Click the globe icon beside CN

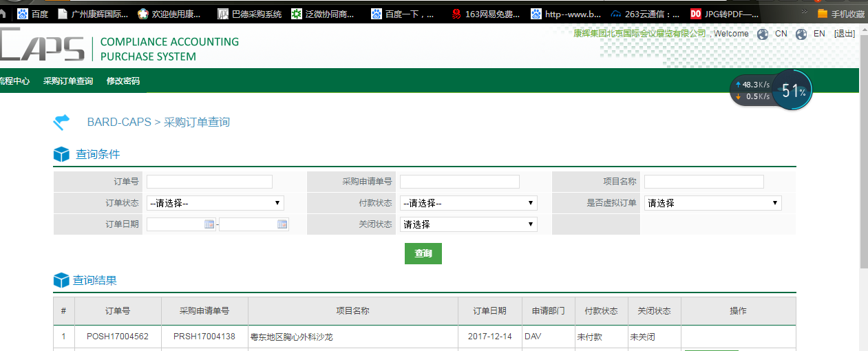point(763,34)
